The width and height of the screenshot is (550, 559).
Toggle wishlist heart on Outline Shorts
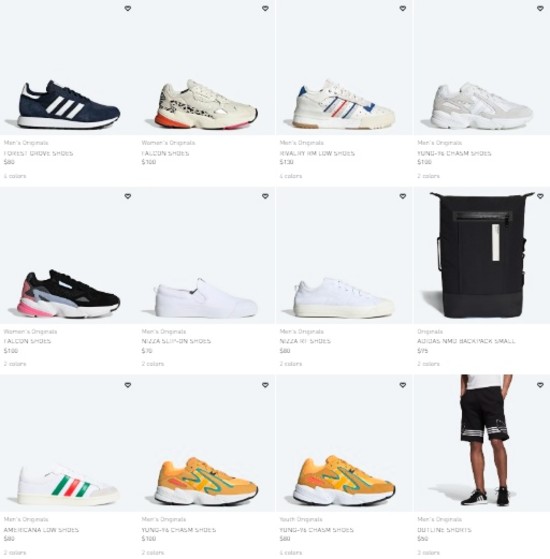tap(540, 385)
